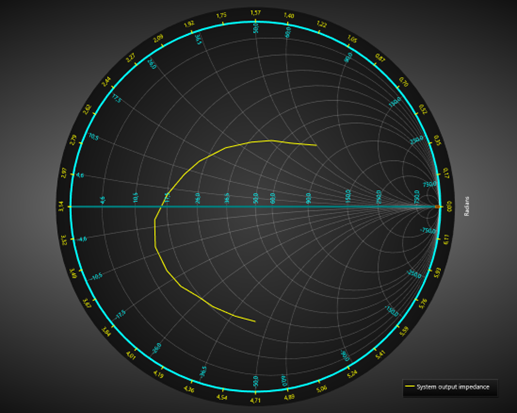Click the 5,76 angle label
Screen dimensions: 517x413
(x=423, y=303)
